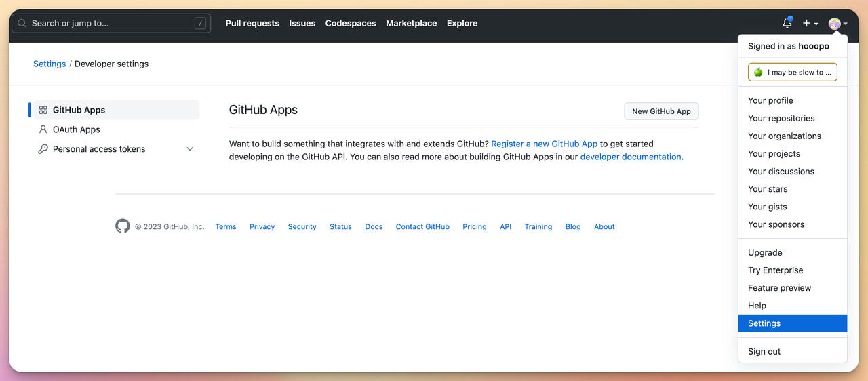Click API in the footer

(505, 227)
